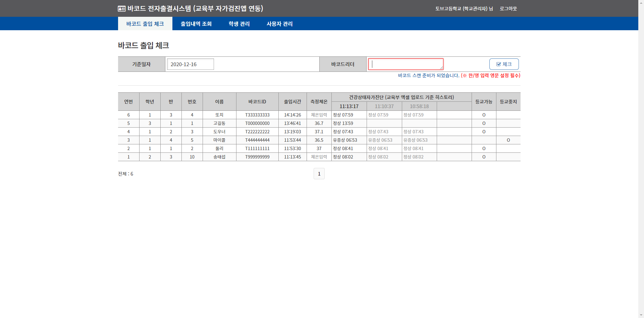Go to page 1 in pagination
This screenshot has height=318, width=644.
(x=319, y=174)
